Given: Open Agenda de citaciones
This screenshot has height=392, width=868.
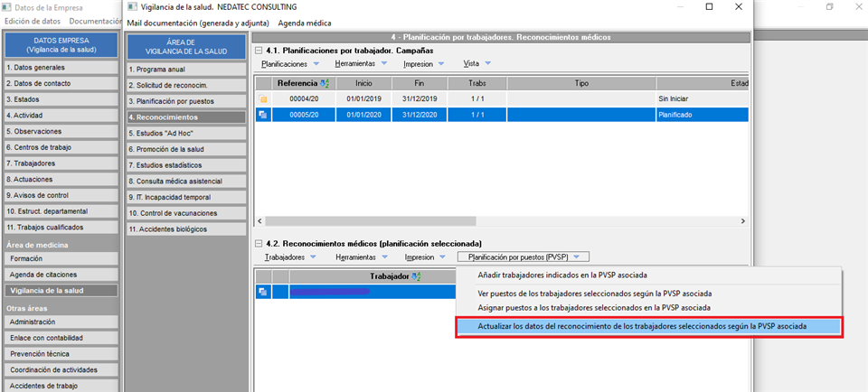Looking at the screenshot, I should pos(61,275).
